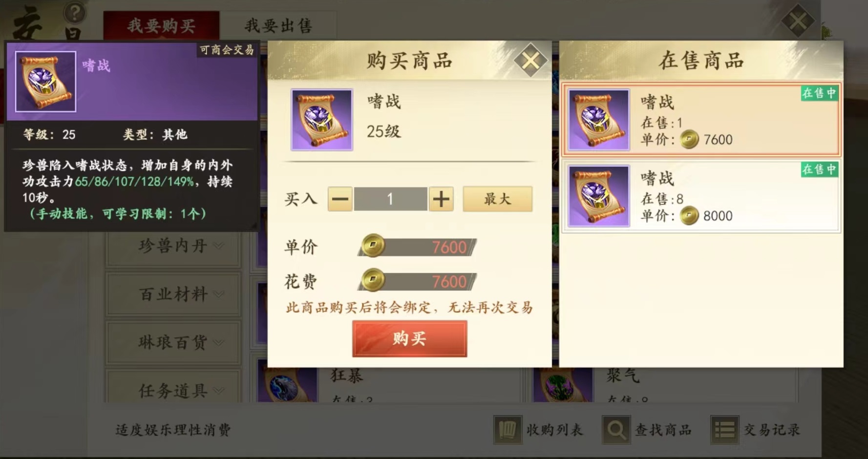The image size is (868, 459).
Task: Click the purchase quantity input field
Action: pos(390,199)
